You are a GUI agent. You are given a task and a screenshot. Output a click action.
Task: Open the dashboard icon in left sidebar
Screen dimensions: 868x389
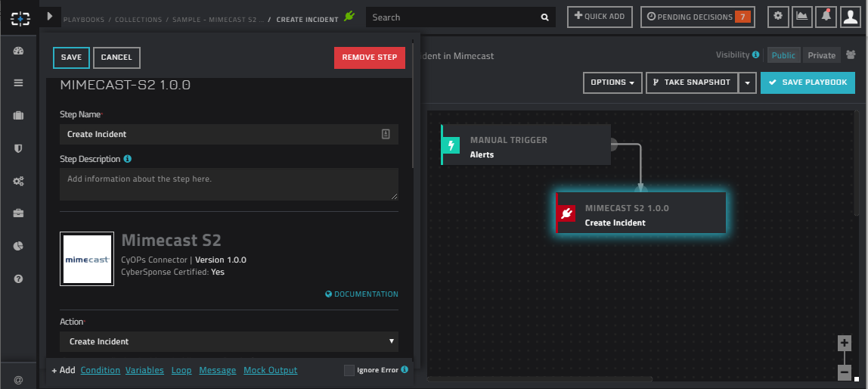[x=19, y=51]
